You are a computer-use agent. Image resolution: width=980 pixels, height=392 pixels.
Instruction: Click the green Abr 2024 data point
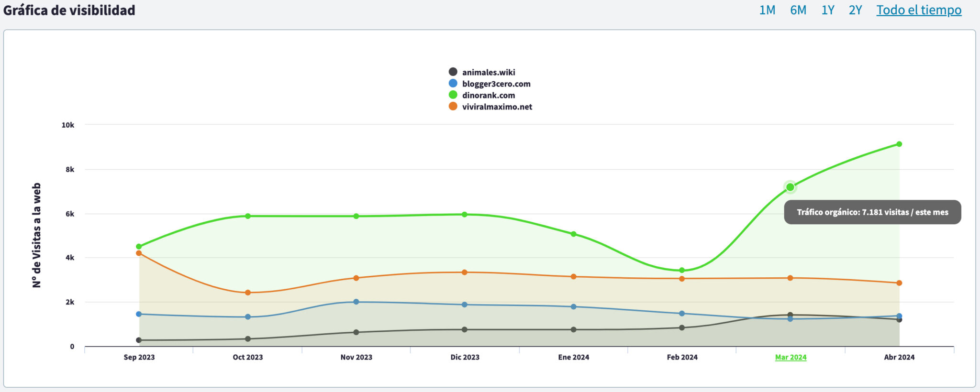[x=899, y=144]
